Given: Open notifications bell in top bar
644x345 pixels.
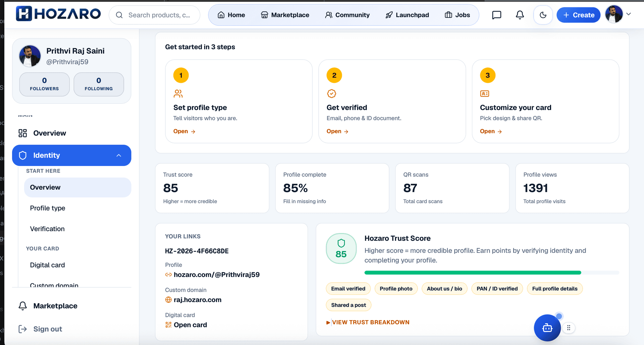Looking at the screenshot, I should point(520,15).
